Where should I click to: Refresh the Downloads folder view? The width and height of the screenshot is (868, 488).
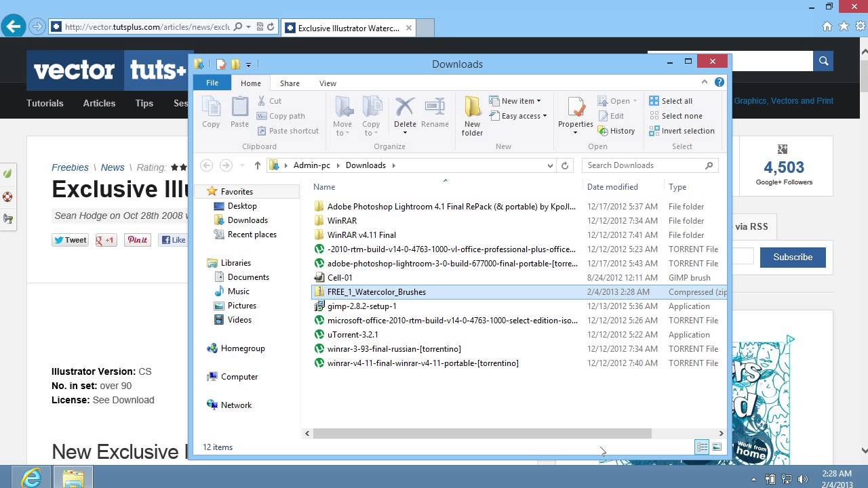point(565,165)
